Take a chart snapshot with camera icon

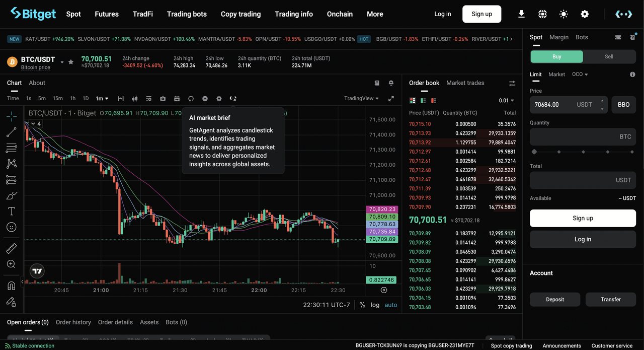pyautogui.click(x=163, y=99)
